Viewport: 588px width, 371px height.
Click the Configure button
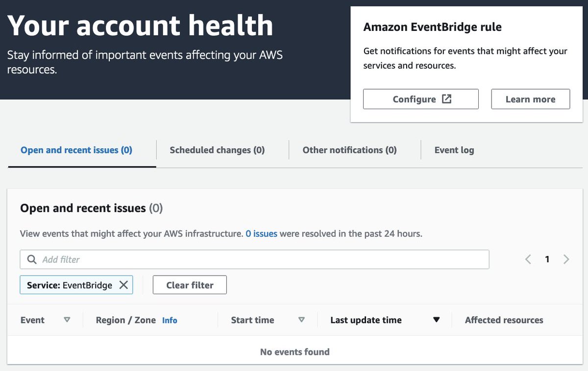[x=421, y=99]
